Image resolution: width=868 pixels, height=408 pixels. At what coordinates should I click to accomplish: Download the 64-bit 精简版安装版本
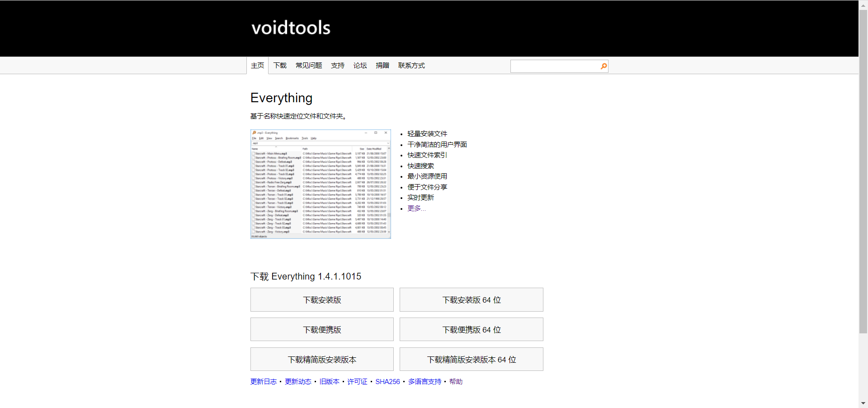471,359
